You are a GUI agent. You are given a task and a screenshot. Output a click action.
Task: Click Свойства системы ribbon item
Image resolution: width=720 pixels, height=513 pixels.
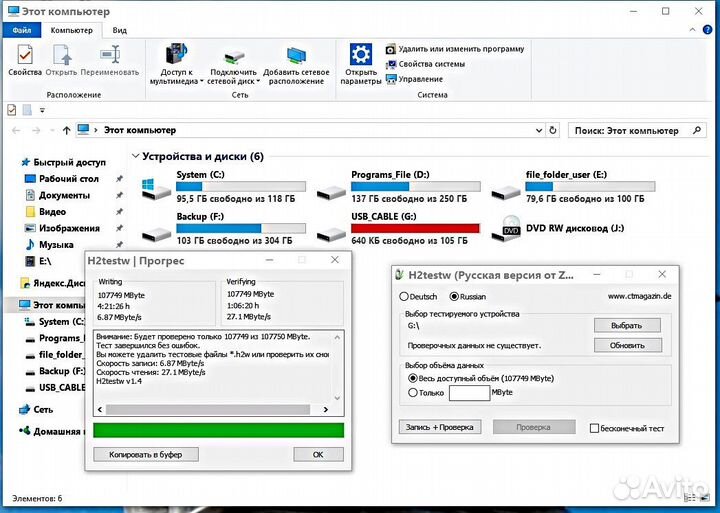click(426, 64)
